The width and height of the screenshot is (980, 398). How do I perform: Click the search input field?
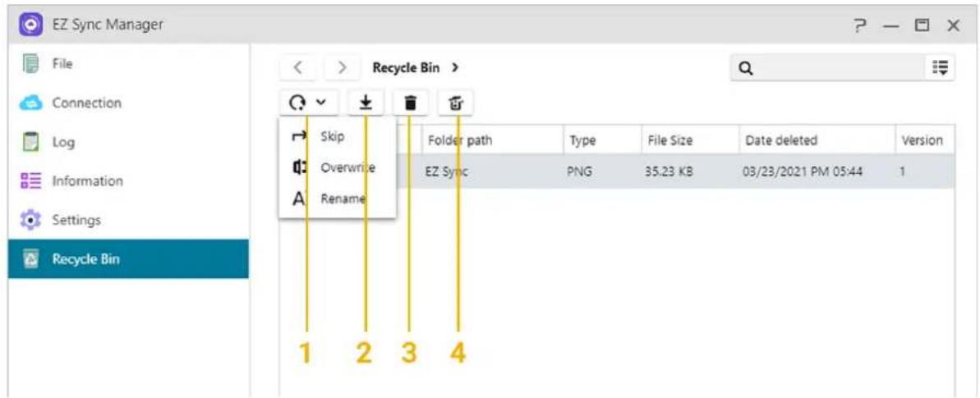coord(830,67)
